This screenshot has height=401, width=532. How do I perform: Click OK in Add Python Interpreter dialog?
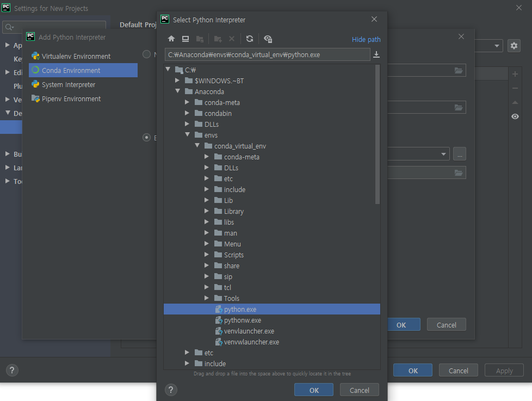click(x=404, y=325)
